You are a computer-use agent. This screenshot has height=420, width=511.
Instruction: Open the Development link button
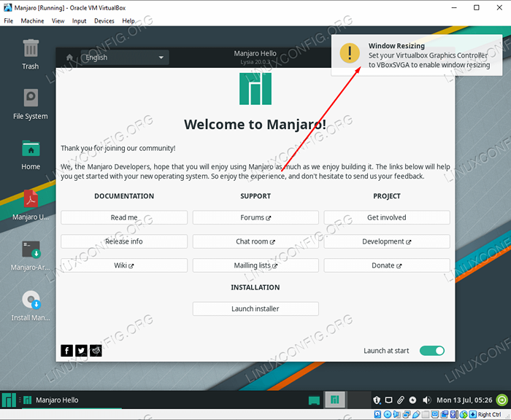[387, 241]
